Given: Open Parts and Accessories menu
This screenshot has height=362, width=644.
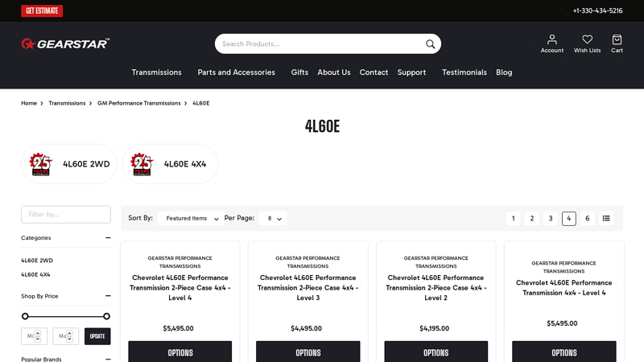Looking at the screenshot, I should click(x=236, y=72).
